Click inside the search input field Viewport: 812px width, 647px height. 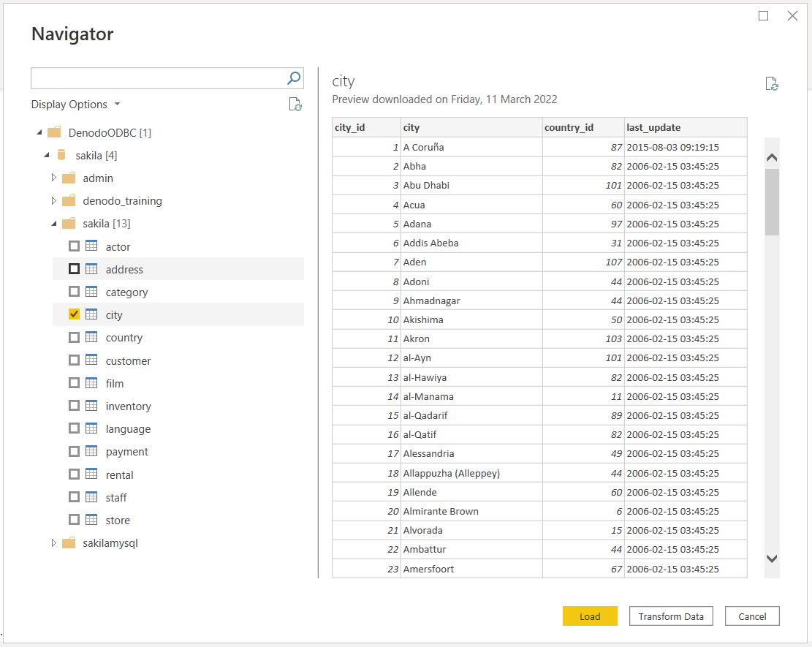tap(153, 78)
